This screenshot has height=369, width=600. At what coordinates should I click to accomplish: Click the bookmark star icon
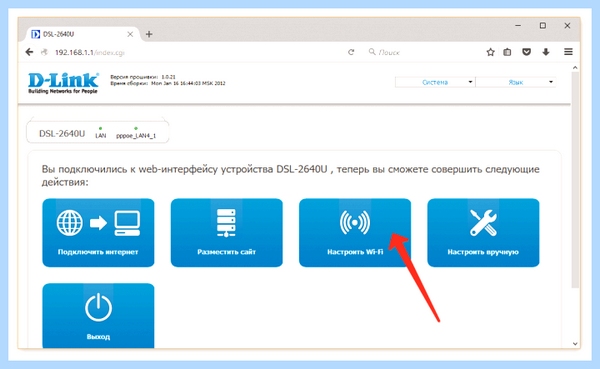(490, 52)
